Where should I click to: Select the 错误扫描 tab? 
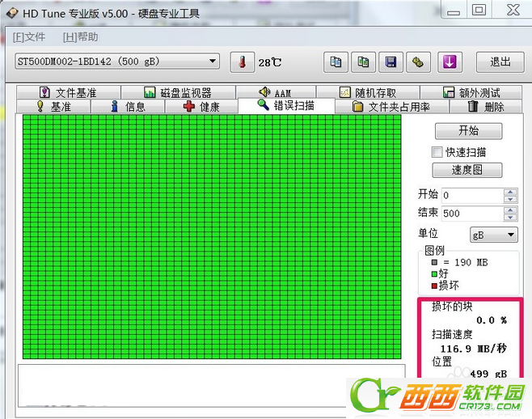coord(286,106)
